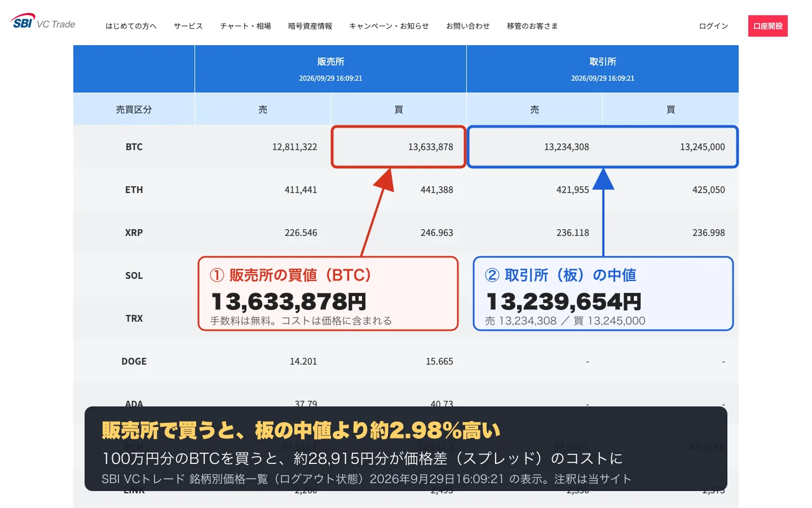Viewport: 812px width, 508px height.
Task: Click BTC 販売所 sell price 12,811,322
Action: (294, 147)
